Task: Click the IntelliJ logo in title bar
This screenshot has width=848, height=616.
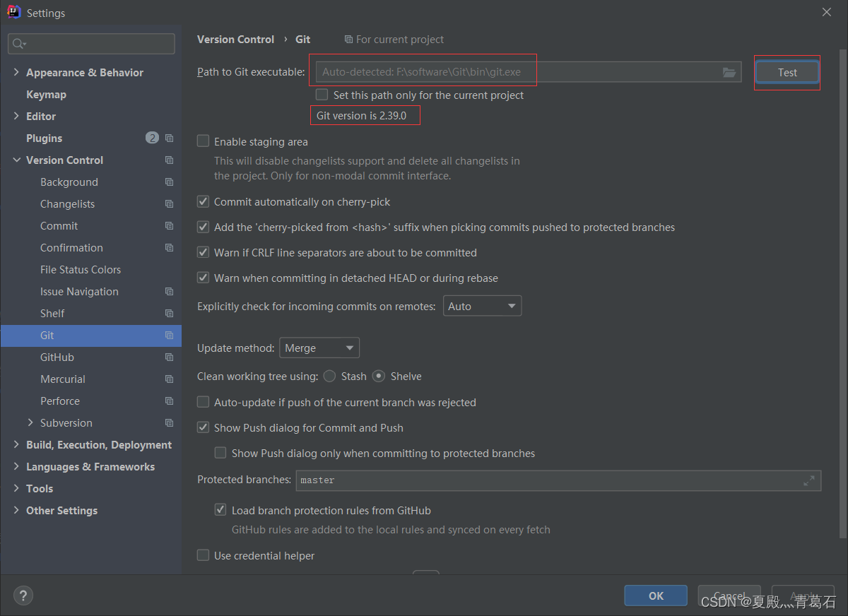Action: click(x=13, y=12)
